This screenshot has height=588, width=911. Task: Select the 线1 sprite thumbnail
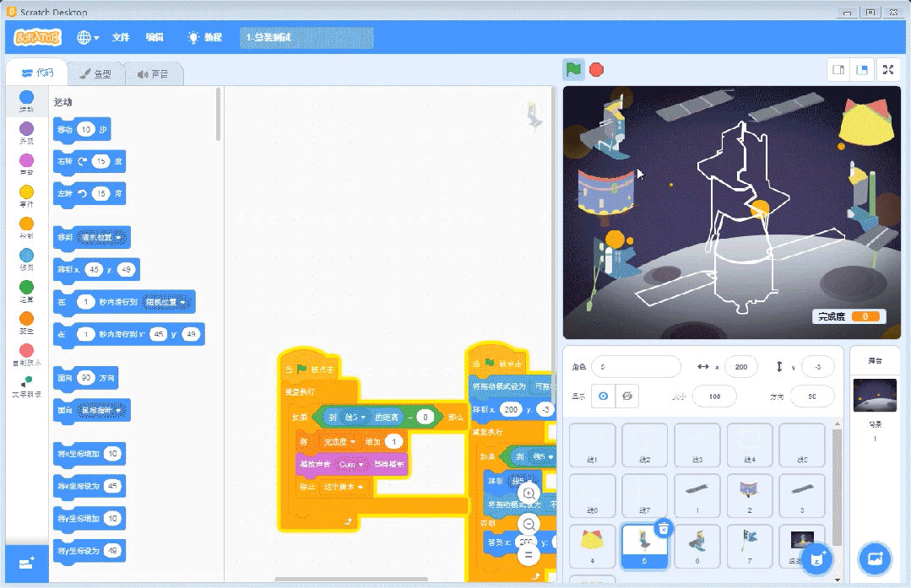pyautogui.click(x=592, y=445)
